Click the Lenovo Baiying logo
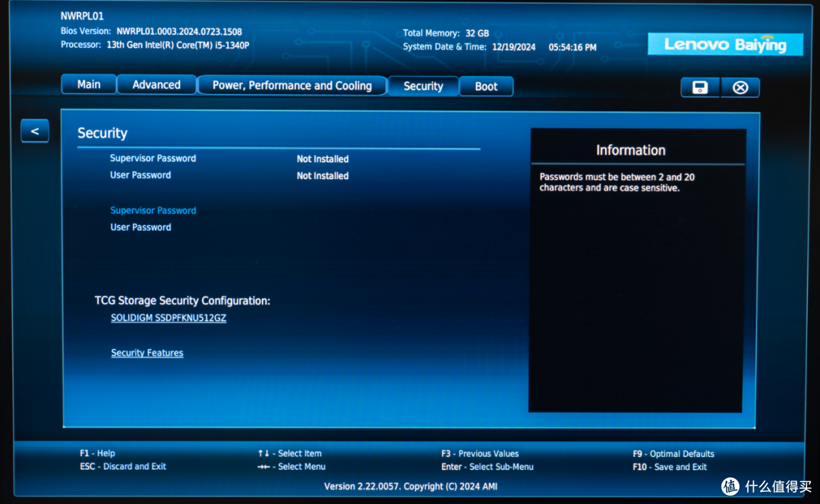Viewport: 820px width, 504px height. [x=725, y=45]
